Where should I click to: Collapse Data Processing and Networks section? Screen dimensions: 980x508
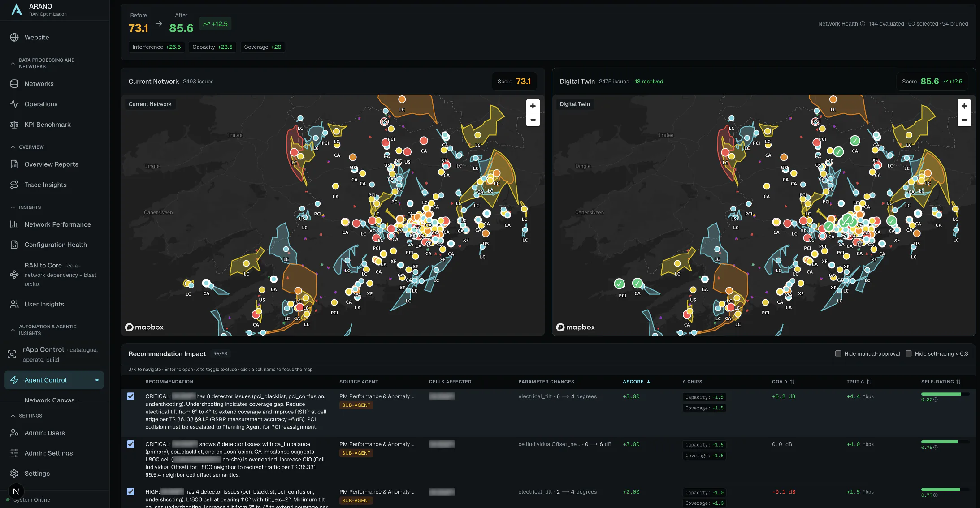click(x=13, y=63)
